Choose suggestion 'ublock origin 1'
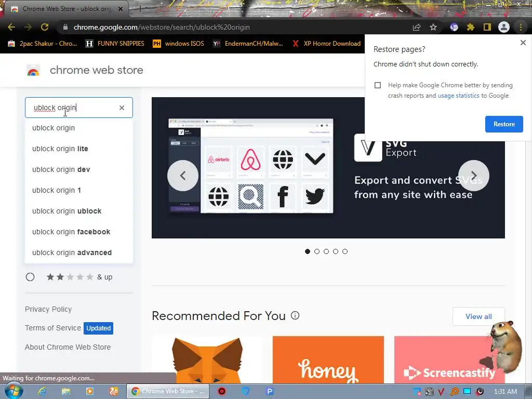Screen dimensions: 532x399 tap(79, 190)
